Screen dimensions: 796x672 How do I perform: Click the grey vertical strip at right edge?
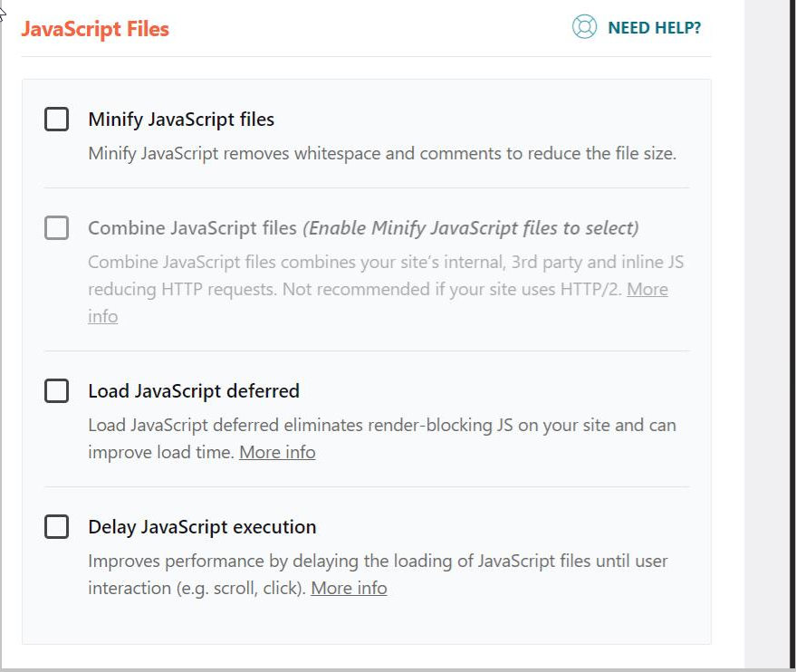(770, 335)
